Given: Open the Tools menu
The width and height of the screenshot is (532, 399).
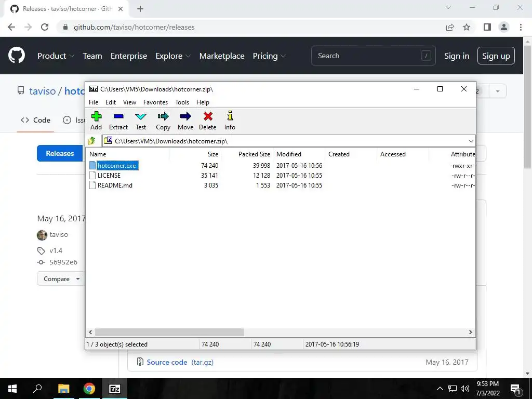Looking at the screenshot, I should point(182,102).
